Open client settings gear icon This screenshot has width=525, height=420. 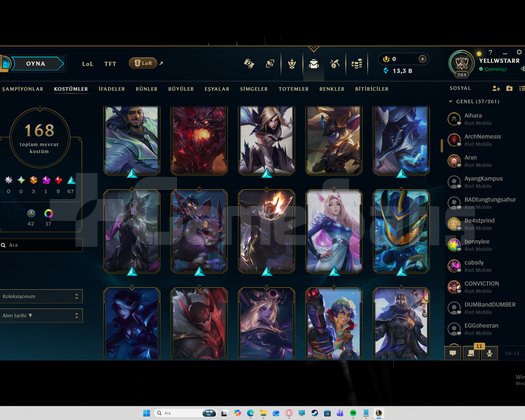[x=519, y=52]
